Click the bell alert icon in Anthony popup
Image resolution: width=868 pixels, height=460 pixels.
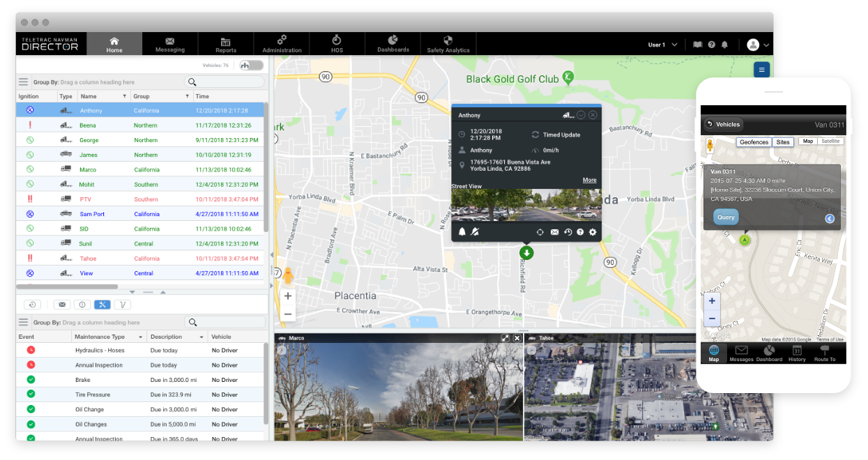462,232
